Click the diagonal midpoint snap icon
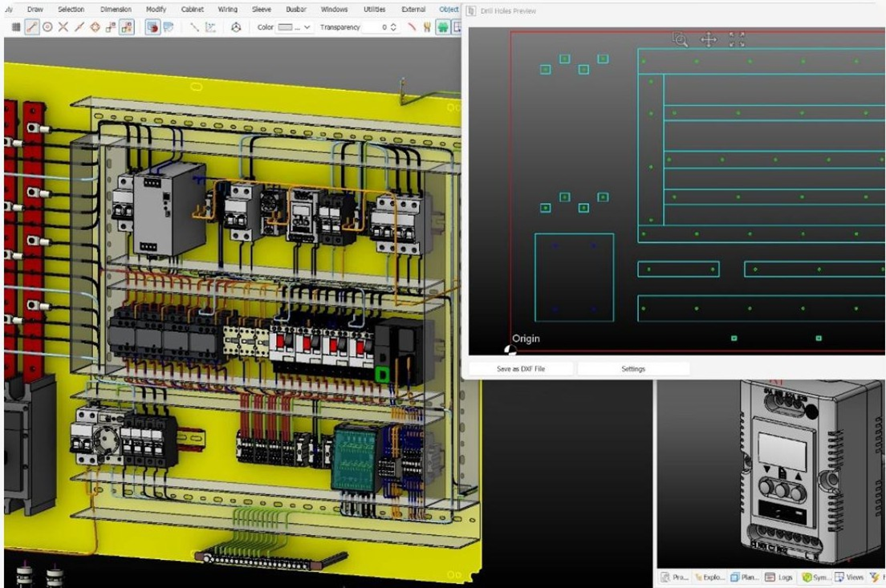The width and height of the screenshot is (886, 588). click(x=79, y=26)
